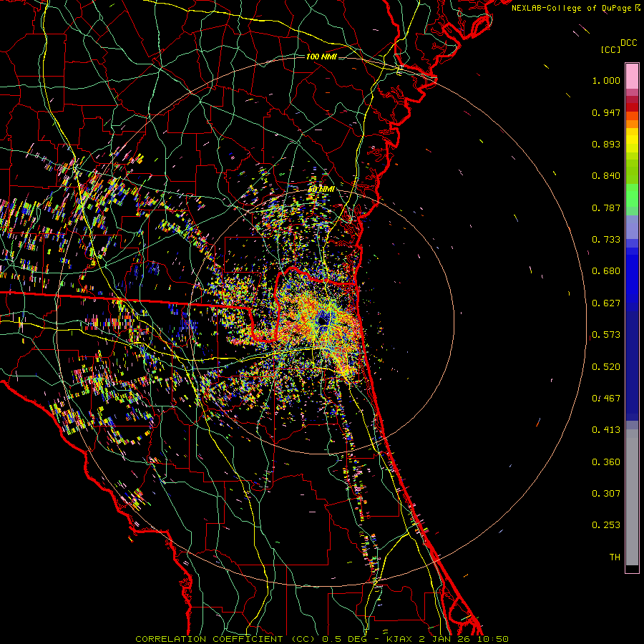Click the DCC product label
The image size is (644, 644).
tap(628, 43)
